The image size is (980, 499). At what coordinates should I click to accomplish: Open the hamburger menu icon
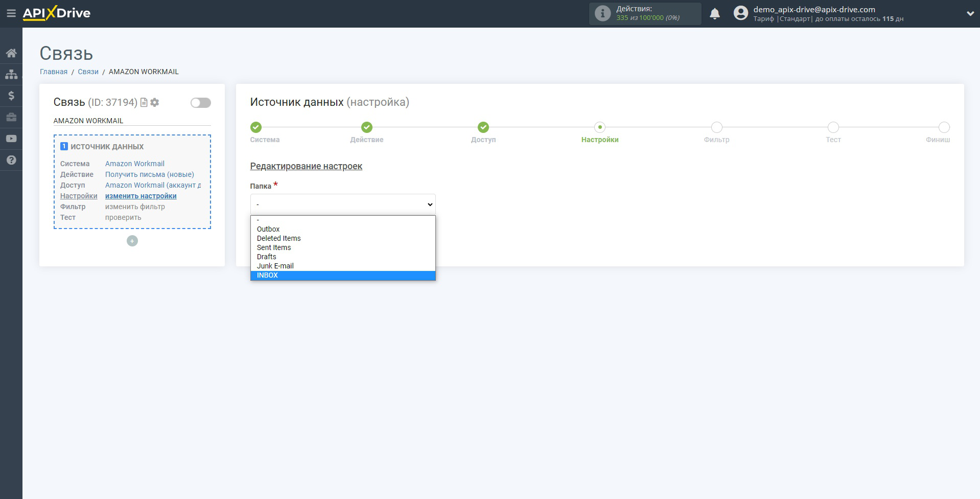pos(11,13)
